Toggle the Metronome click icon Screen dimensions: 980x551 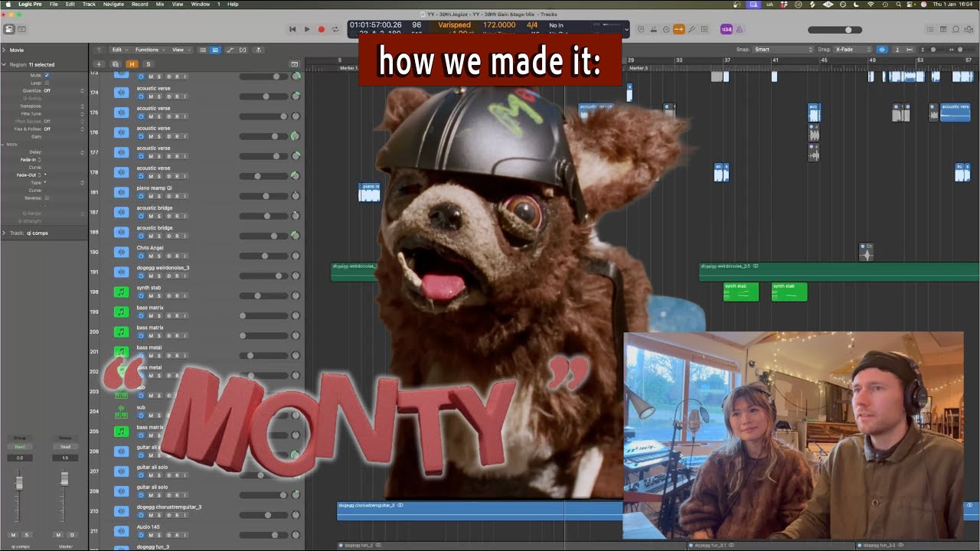click(740, 29)
